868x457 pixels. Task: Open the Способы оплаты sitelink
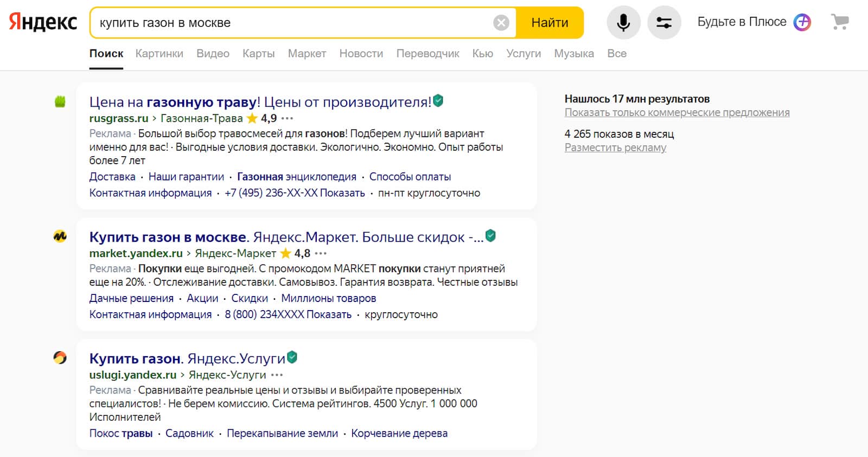pyautogui.click(x=410, y=177)
